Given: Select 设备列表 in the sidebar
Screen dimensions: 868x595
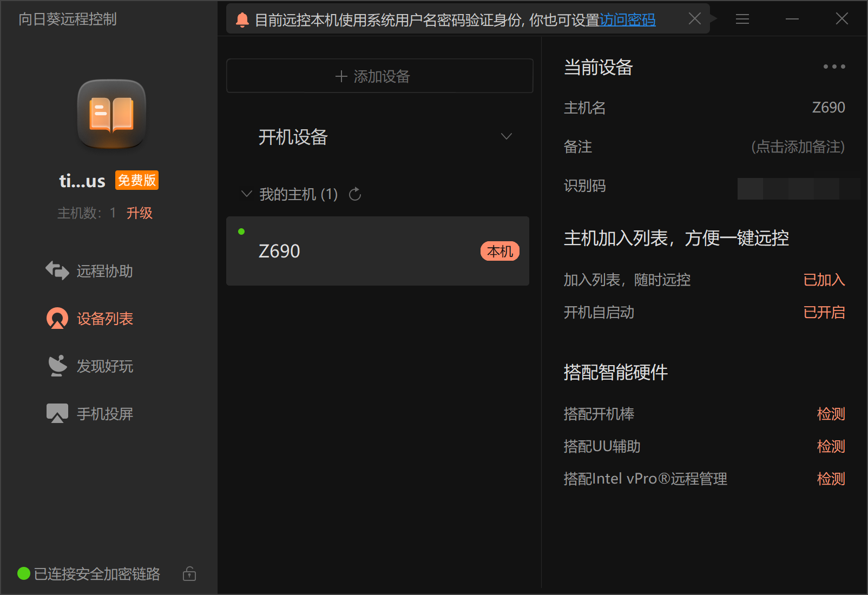Looking at the screenshot, I should pyautogui.click(x=90, y=318).
